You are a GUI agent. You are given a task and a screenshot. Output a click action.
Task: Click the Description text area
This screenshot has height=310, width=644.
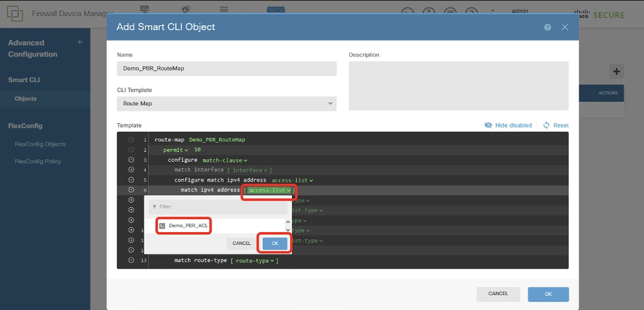[459, 86]
